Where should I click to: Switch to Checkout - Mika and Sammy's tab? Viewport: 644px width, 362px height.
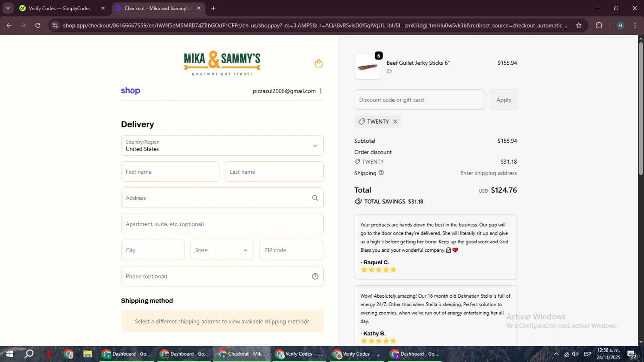pyautogui.click(x=158, y=8)
